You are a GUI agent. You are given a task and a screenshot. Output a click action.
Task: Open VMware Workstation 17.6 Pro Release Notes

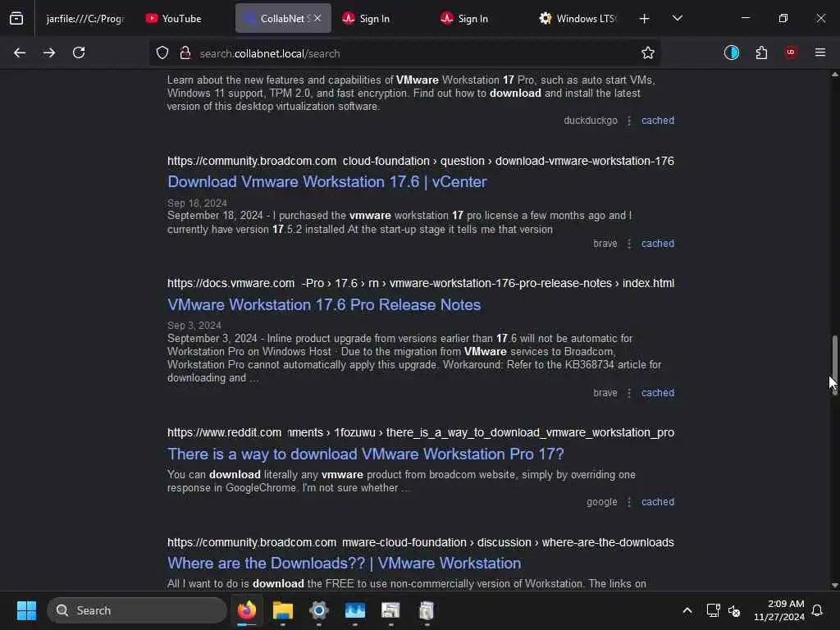coord(324,305)
